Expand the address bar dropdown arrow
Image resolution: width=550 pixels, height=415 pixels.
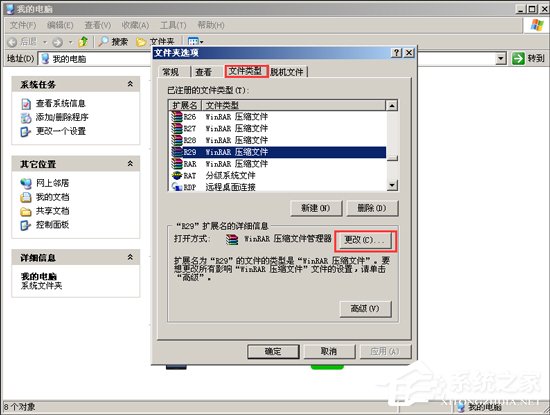tap(501, 58)
